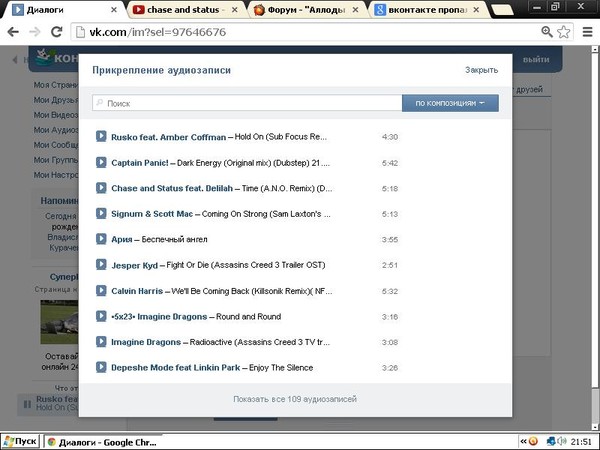
Task: Close the вконтакте пропал tab
Action: pos(476,10)
